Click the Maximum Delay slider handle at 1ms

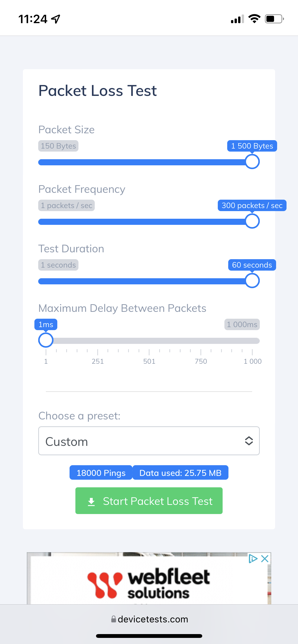pos(46,340)
